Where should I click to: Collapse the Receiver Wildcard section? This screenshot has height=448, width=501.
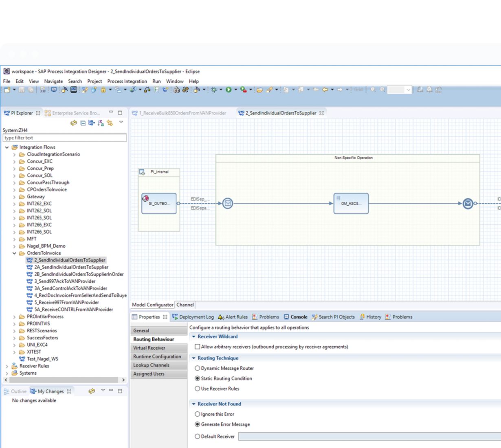[194, 336]
